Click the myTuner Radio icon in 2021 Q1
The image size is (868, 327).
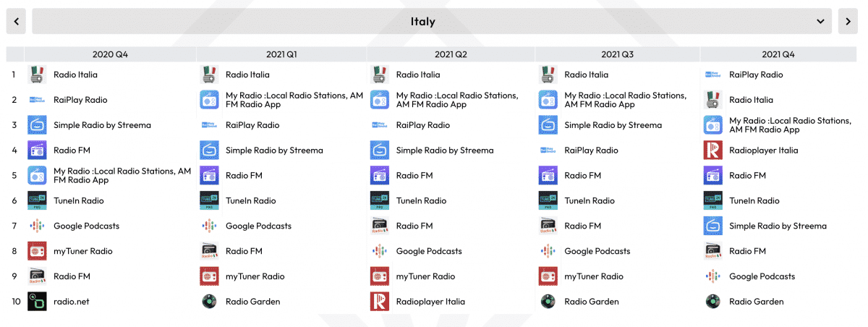click(x=209, y=276)
